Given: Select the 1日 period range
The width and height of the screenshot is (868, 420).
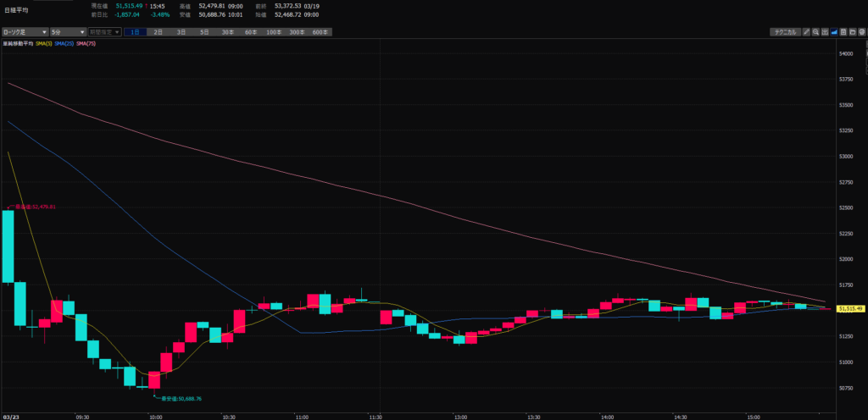Looking at the screenshot, I should click(x=136, y=32).
